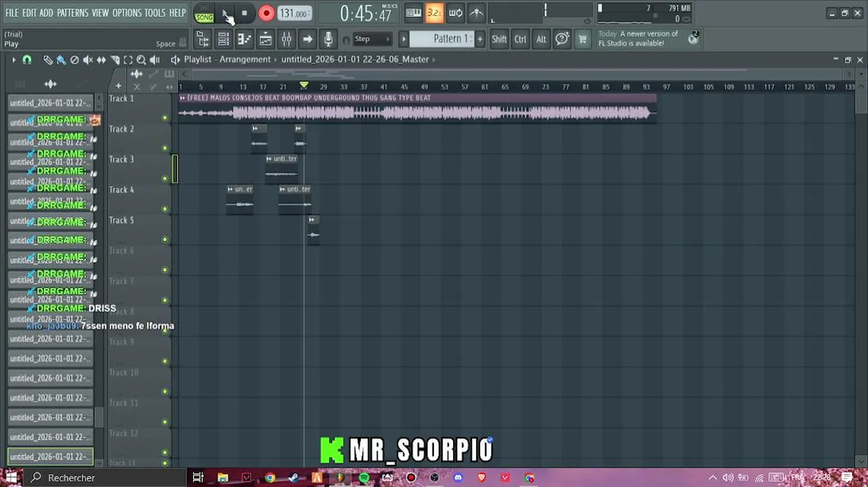
Task: Select the Slip tool
Action: point(101,60)
